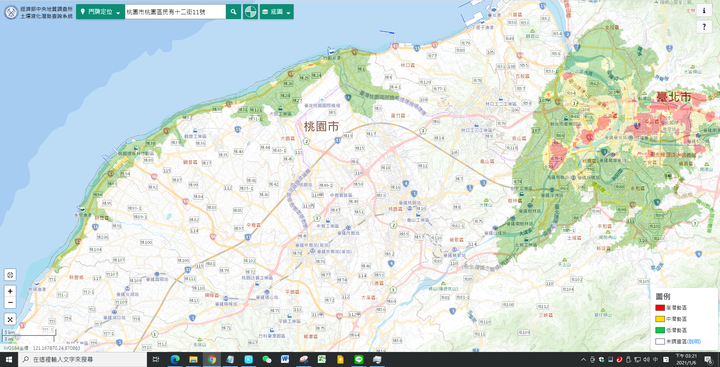Click the locate-me crosshair button
Image resolution: width=720 pixels, height=367 pixels.
11,275
